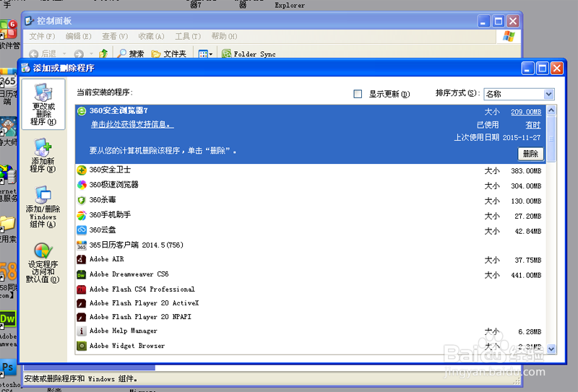This screenshot has width=578, height=392.
Task: Select the 360安全卫士 row text
Action: pyautogui.click(x=110, y=170)
